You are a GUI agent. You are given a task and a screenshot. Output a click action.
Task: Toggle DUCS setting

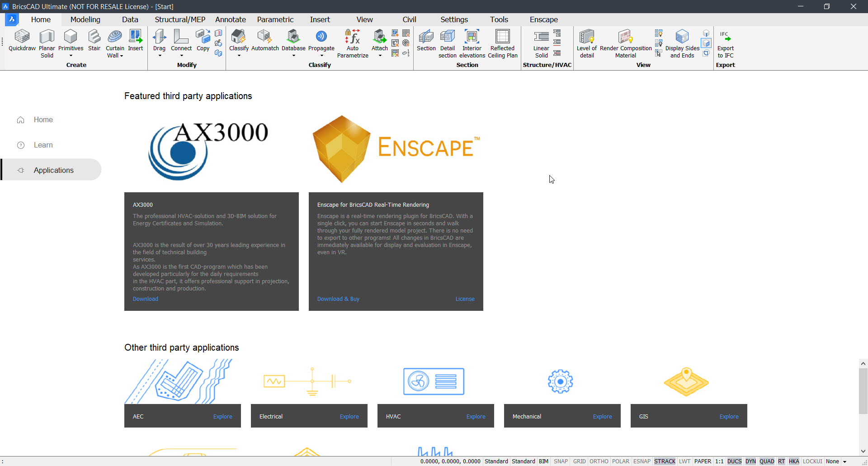pyautogui.click(x=734, y=461)
